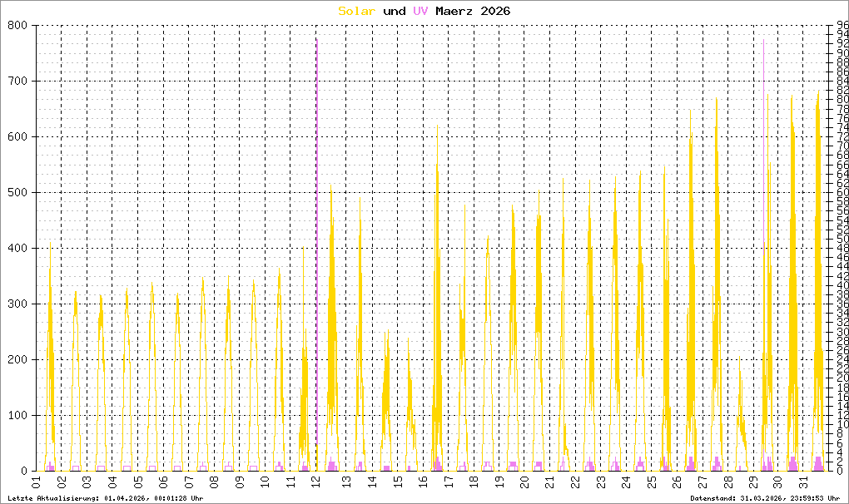849x504 pixels.
Task: Click the 200 label on left axis
Action: click(x=17, y=359)
